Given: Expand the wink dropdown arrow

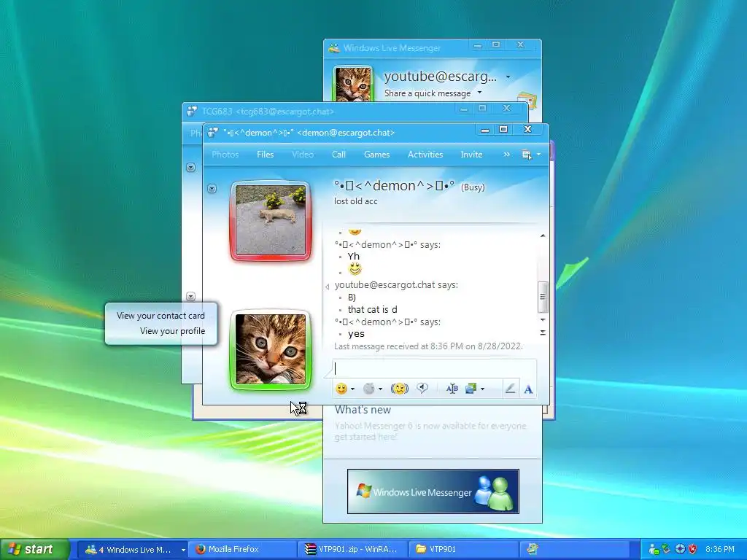Looking at the screenshot, I should (x=380, y=389).
